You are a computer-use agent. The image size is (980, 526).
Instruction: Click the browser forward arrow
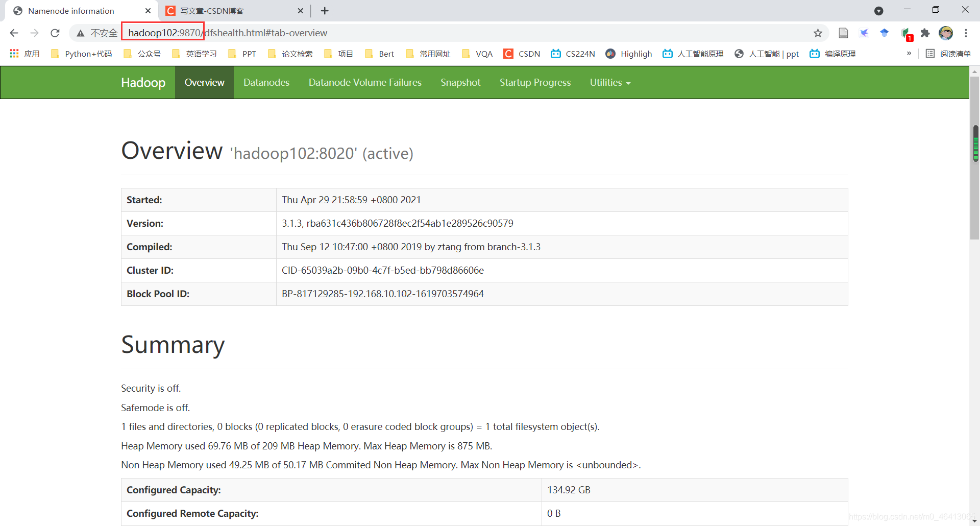tap(35, 33)
